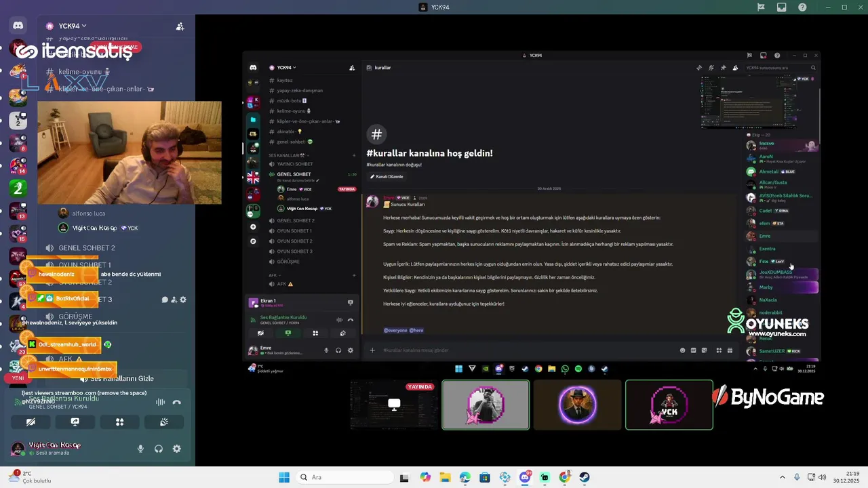868x488 pixels.
Task: Open threads icon in streamed kurallar header
Action: point(698,68)
